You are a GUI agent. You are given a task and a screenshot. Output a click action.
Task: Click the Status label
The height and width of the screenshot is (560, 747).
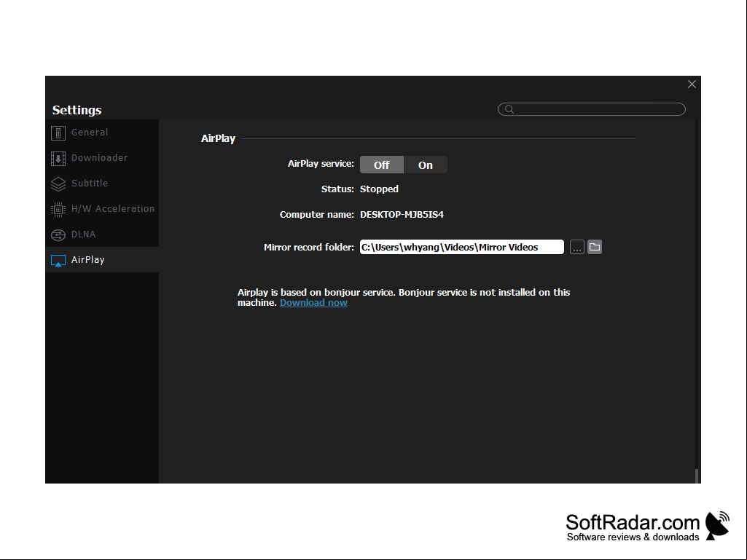(337, 189)
